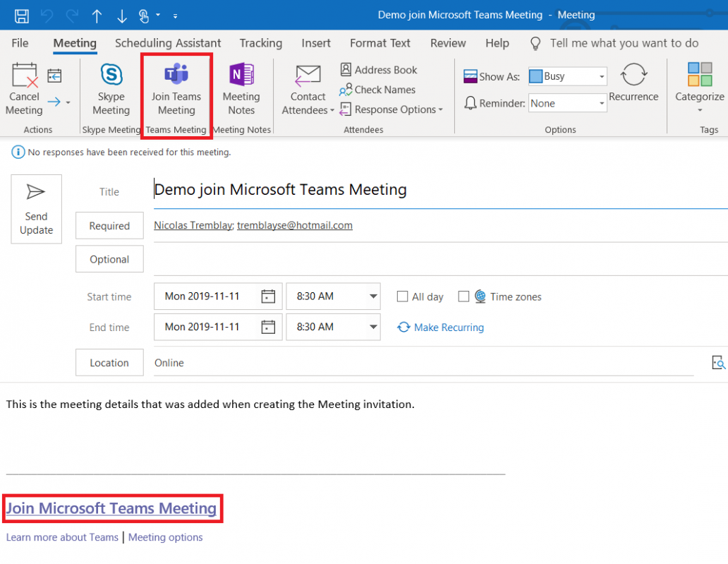Open Meeting options link
The width and height of the screenshot is (728, 564).
click(165, 537)
